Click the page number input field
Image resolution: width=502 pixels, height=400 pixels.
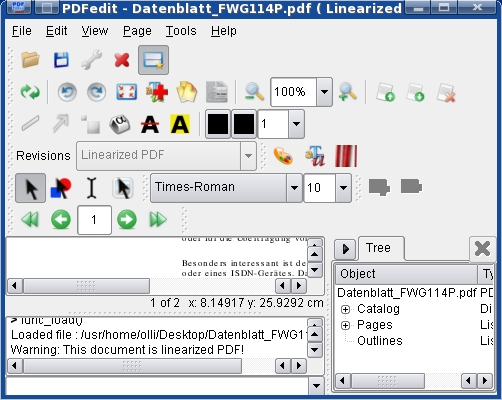coord(94,220)
